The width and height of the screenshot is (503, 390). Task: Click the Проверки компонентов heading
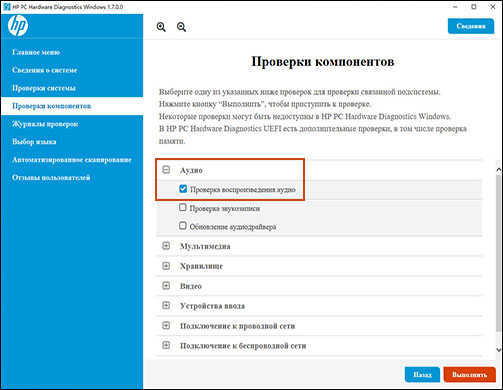(323, 62)
